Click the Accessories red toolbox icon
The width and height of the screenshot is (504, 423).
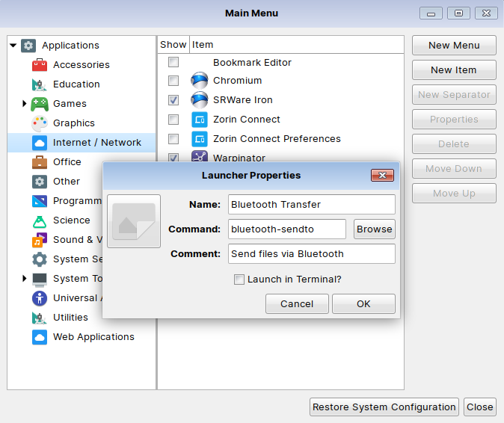[x=40, y=65]
